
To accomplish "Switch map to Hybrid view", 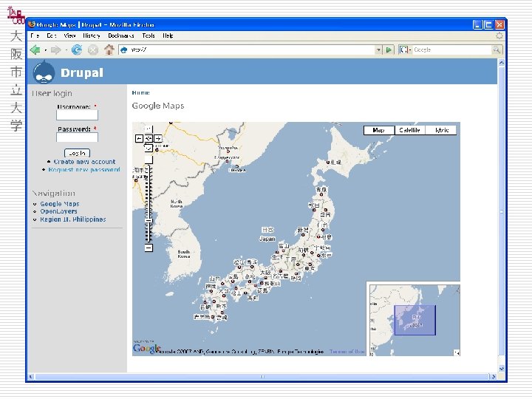I will point(441,130).
